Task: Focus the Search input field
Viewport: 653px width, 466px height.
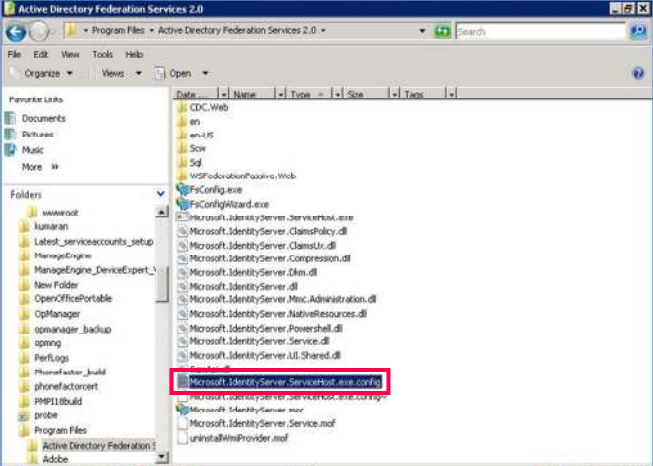Action: [x=540, y=32]
